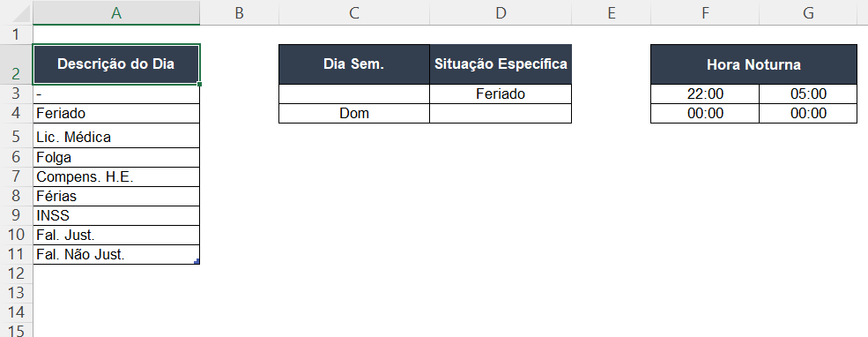This screenshot has height=337, width=868.
Task: Click the 05:00 cell
Action: [808, 94]
